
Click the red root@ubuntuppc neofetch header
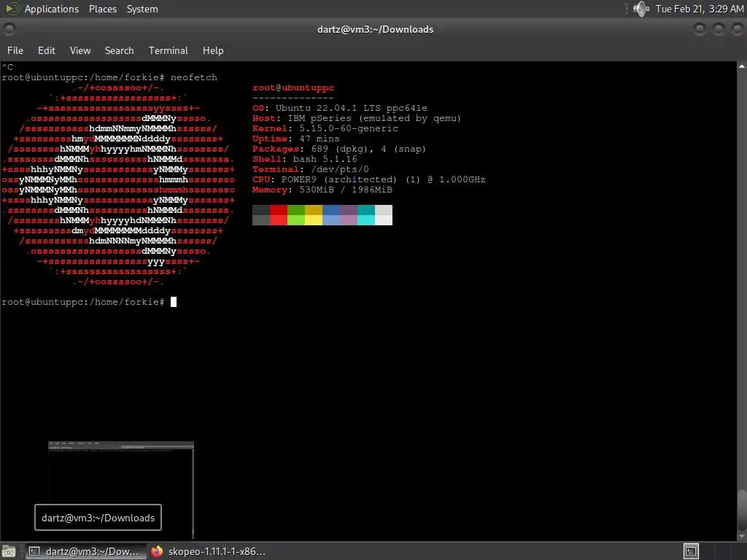coord(293,87)
